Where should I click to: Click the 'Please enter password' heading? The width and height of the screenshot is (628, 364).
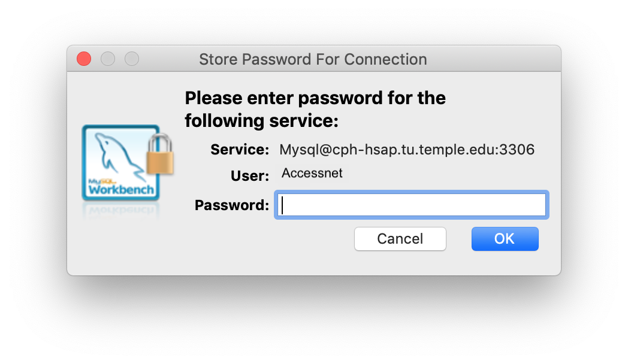(315, 98)
